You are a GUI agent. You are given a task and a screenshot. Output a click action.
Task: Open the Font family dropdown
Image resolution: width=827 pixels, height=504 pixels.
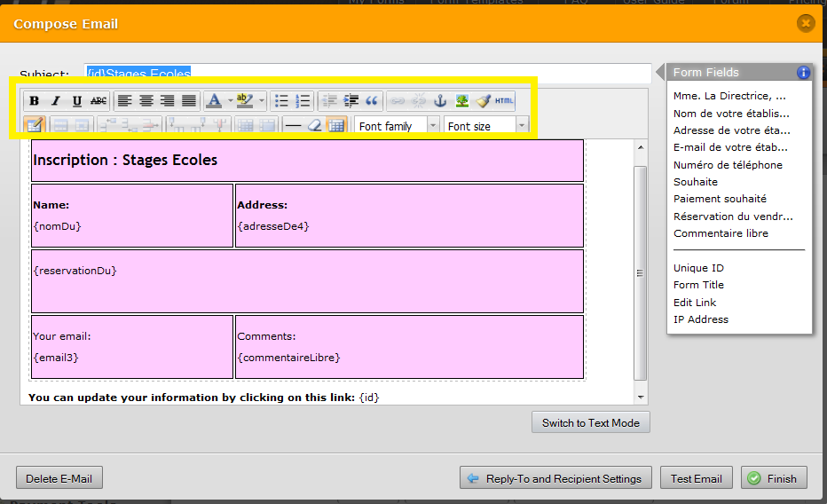(x=397, y=126)
